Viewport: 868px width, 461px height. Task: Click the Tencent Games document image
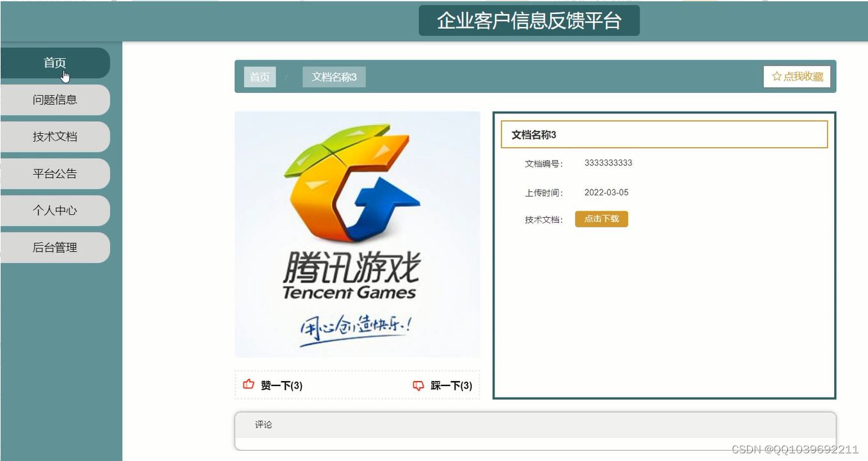tap(357, 234)
